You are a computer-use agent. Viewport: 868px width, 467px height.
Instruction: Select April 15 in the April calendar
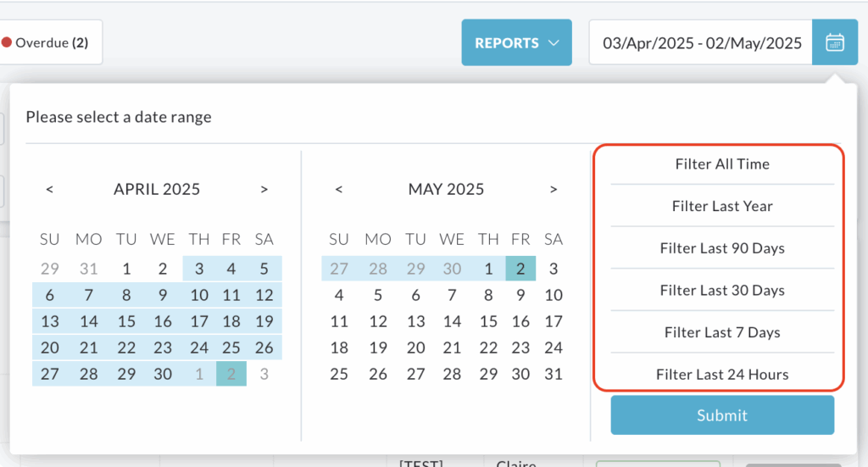pos(126,321)
